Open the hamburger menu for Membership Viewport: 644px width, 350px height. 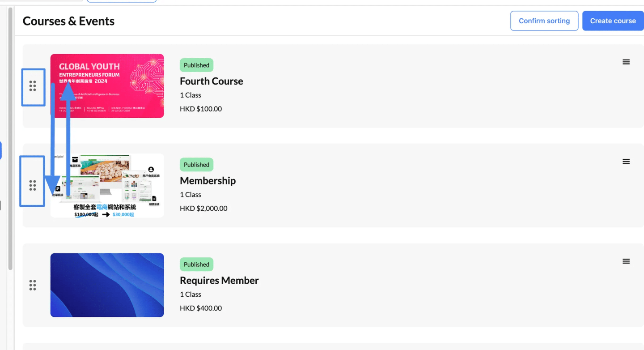tap(626, 162)
